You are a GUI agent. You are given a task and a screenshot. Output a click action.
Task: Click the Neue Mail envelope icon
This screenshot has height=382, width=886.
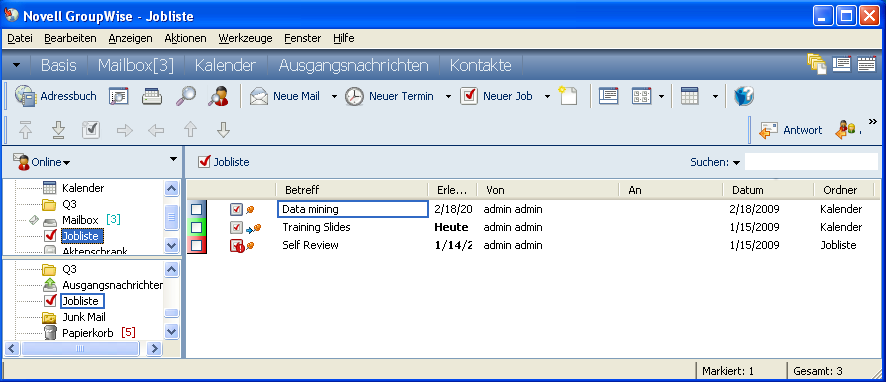coord(258,96)
